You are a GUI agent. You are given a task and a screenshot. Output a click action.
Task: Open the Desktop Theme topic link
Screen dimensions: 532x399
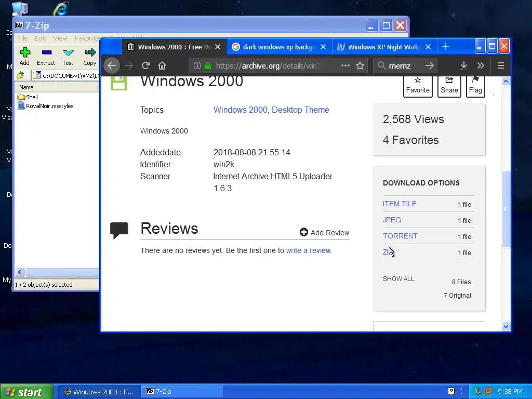tap(301, 110)
